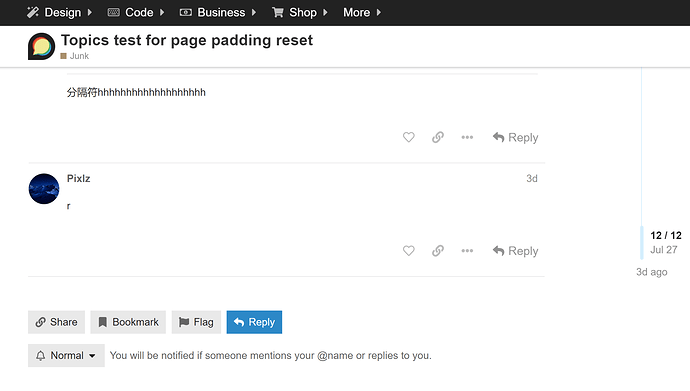Click the 12 / 12 timeline position
Viewport: 690px width, 391px height.
(x=666, y=235)
